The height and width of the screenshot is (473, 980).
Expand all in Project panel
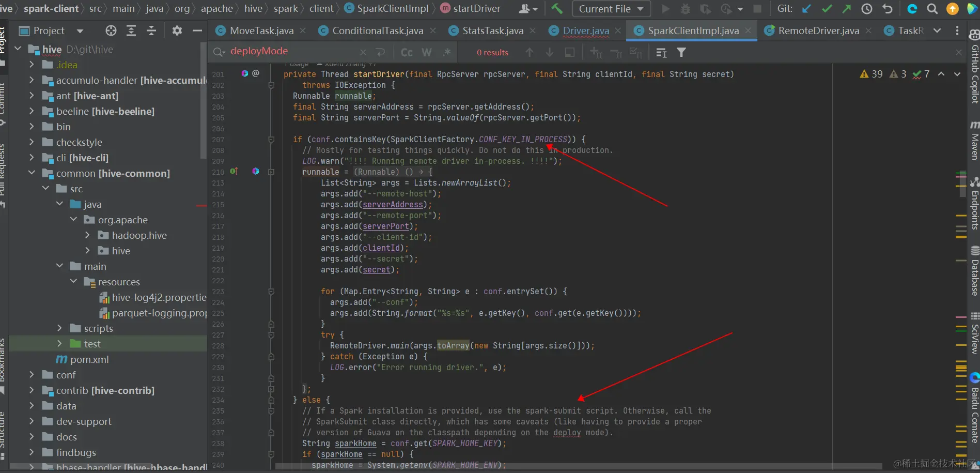(131, 30)
